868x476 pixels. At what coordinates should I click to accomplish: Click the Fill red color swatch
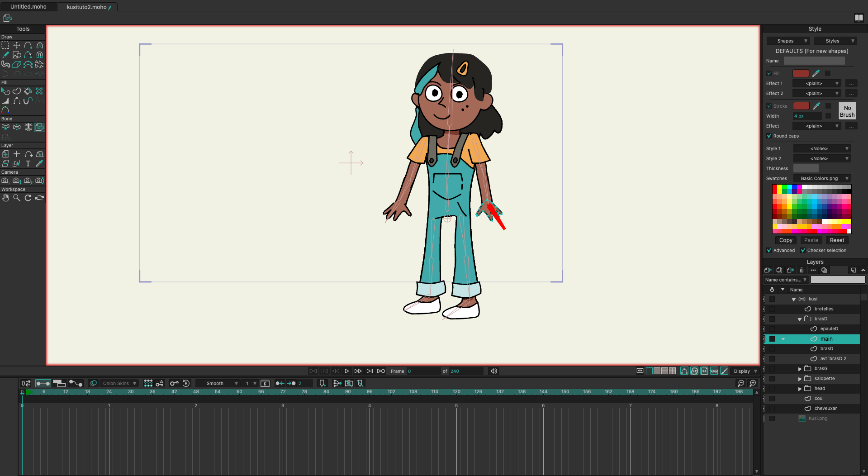point(801,73)
